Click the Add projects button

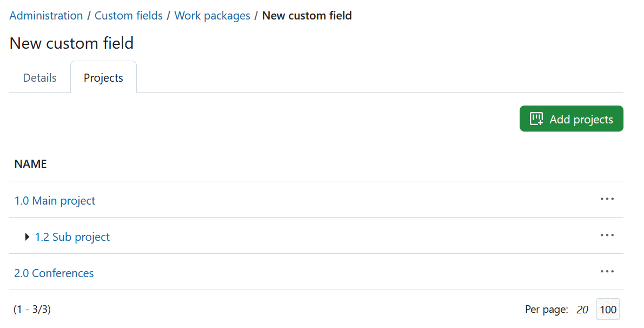pyautogui.click(x=571, y=119)
